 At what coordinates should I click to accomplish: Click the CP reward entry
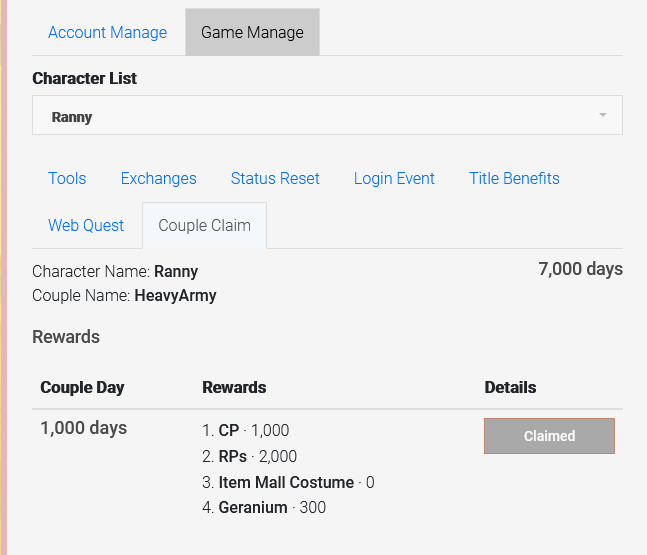pyautogui.click(x=245, y=430)
